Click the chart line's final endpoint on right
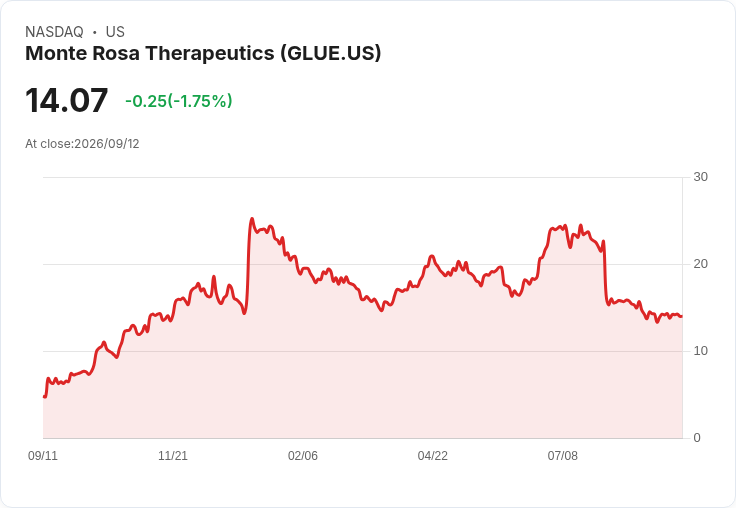The width and height of the screenshot is (736, 508). [x=682, y=316]
